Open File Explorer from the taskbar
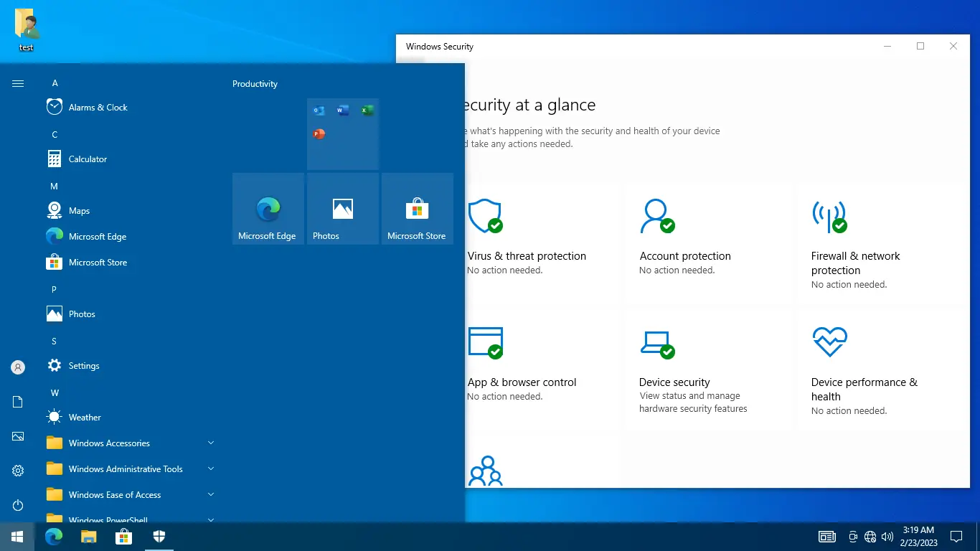Viewport: 980px width, 551px height. click(x=88, y=537)
